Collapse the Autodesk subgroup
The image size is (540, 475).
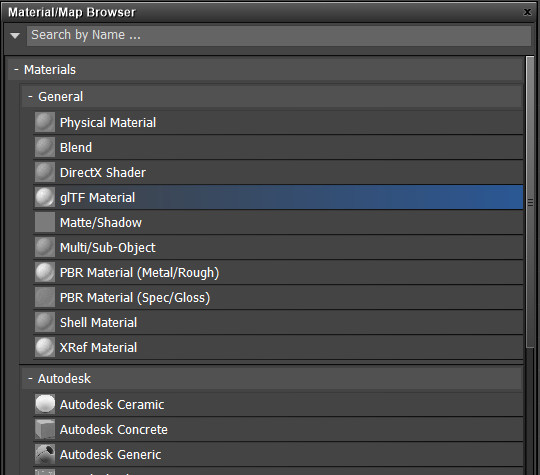[30, 379]
